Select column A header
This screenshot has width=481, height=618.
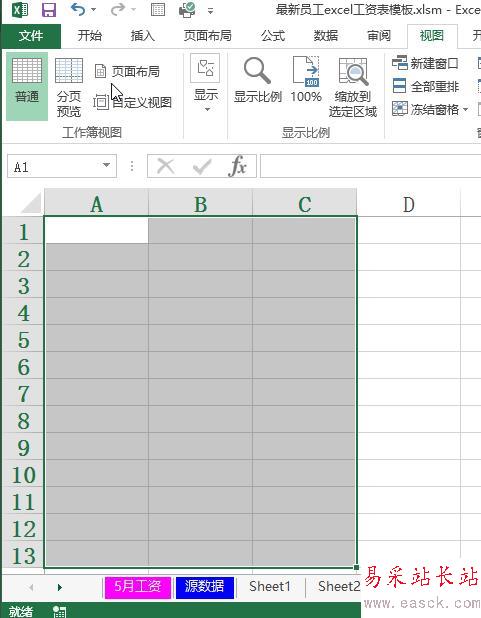(97, 204)
